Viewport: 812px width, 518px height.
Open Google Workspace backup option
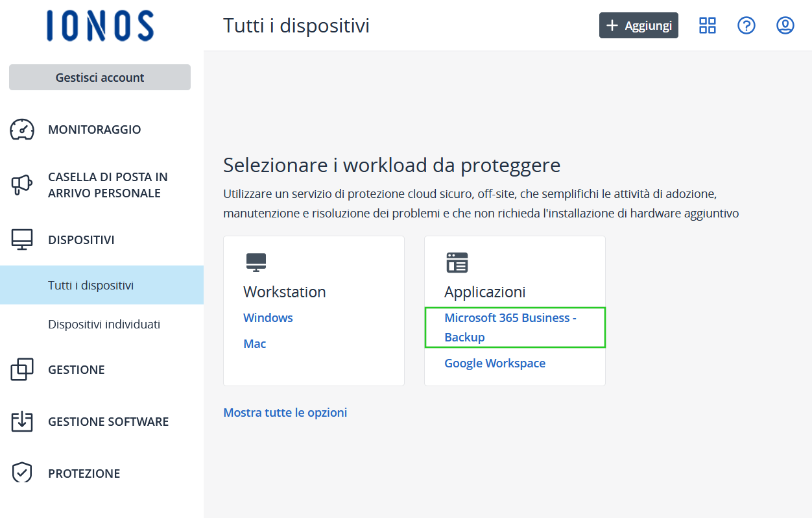coord(495,363)
